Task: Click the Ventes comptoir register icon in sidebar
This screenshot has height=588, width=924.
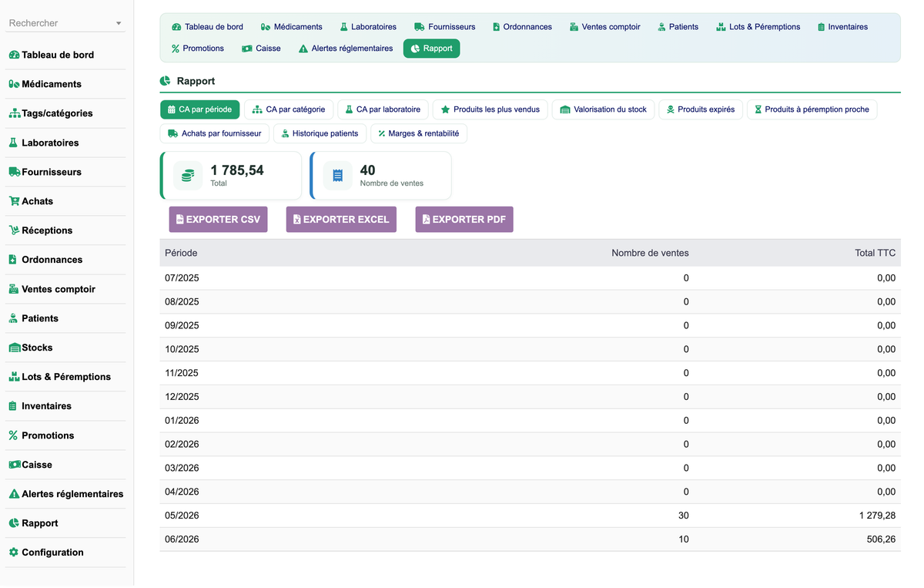Action: pyautogui.click(x=14, y=290)
